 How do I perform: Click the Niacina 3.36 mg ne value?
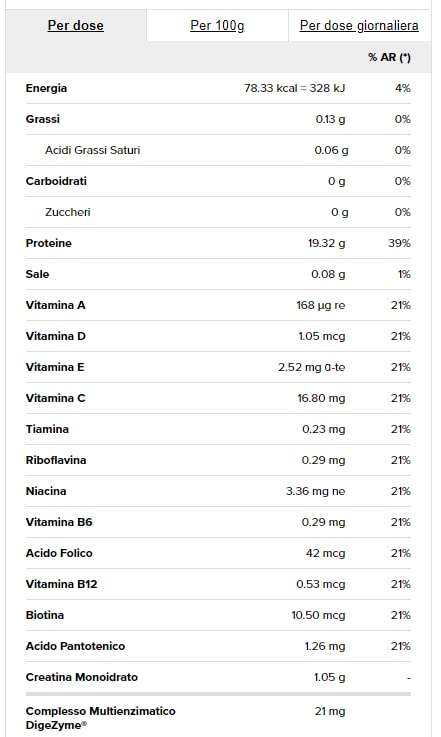pos(315,491)
